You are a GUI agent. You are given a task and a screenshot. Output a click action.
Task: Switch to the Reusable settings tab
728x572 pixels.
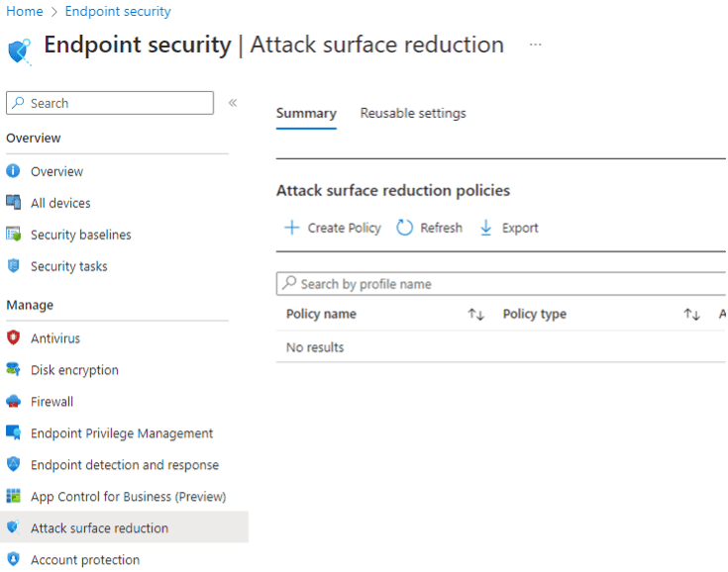(413, 113)
